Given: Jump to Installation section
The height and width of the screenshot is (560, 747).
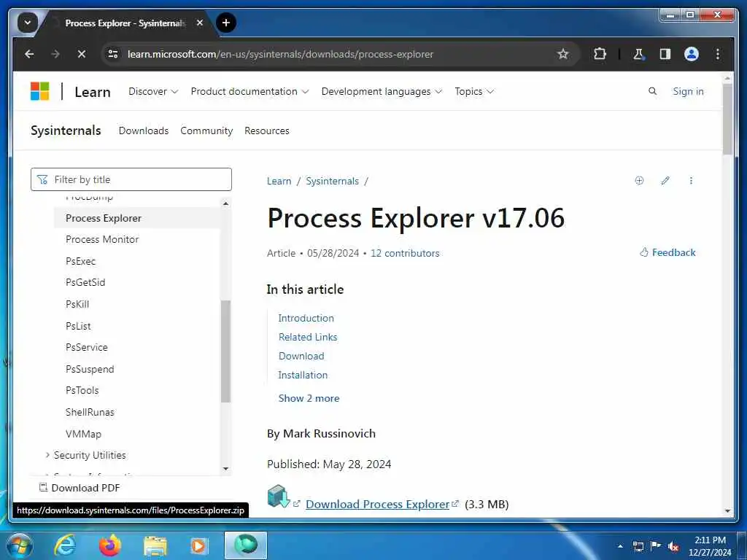Looking at the screenshot, I should click(x=303, y=376).
